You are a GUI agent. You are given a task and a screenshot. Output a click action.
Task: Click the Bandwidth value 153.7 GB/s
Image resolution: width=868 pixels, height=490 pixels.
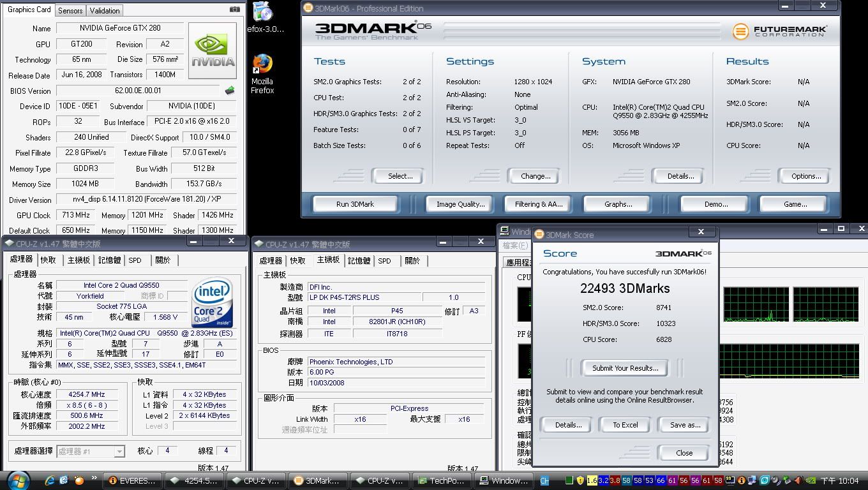[x=204, y=184]
